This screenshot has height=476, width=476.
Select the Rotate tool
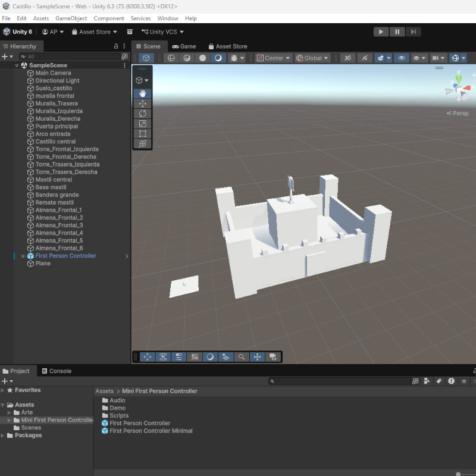142,114
